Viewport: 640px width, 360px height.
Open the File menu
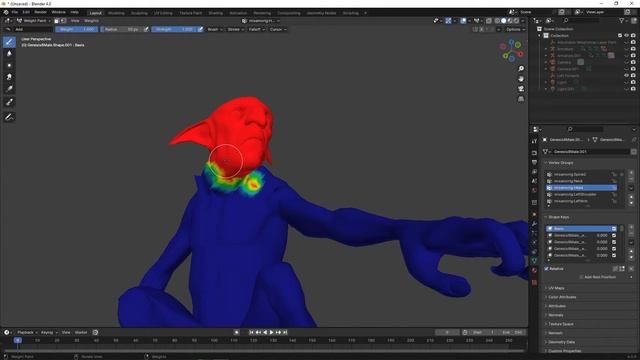(x=15, y=12)
